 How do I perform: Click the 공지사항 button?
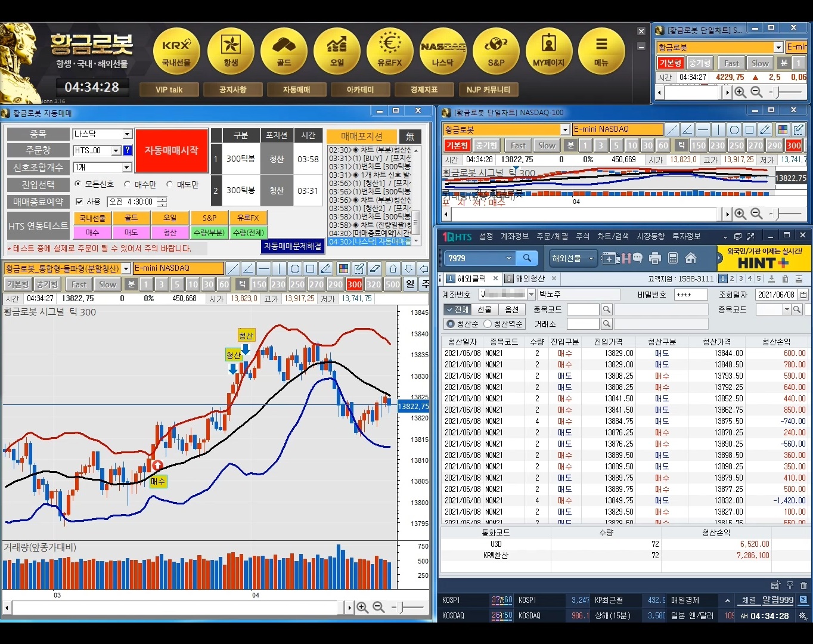(232, 89)
